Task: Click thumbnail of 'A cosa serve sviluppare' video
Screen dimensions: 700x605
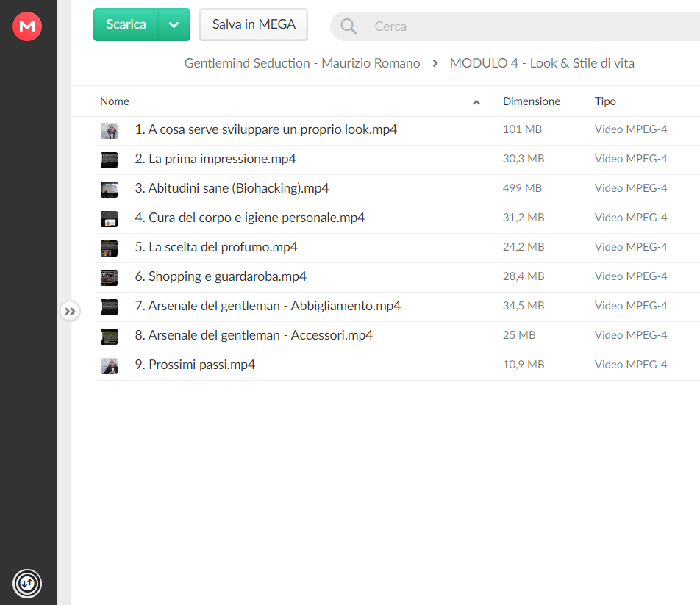Action: 109,131
